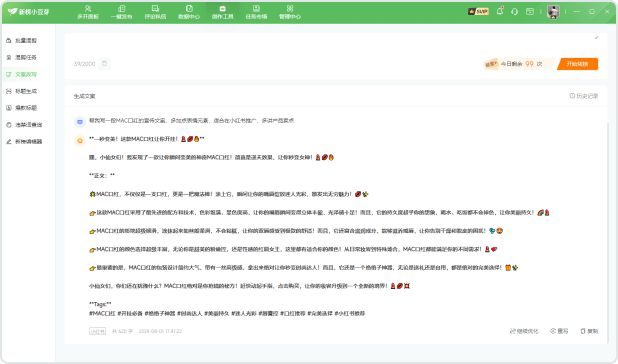Open the 评论私信 tab

pos(155,12)
